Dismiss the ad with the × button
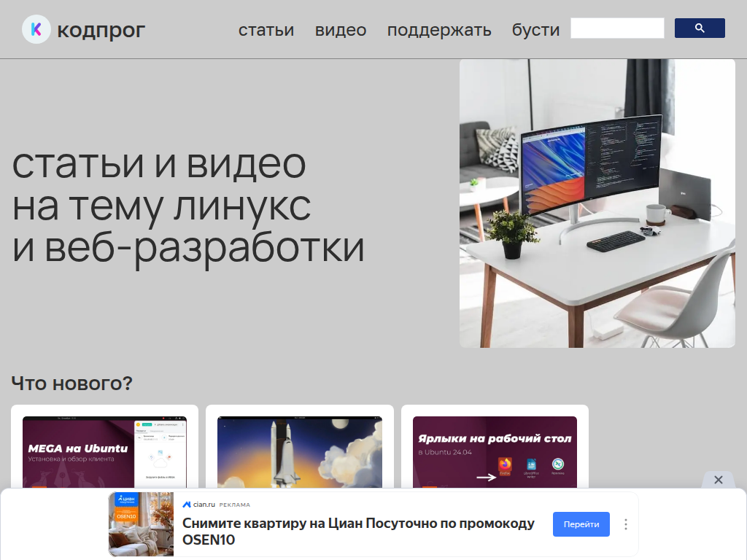This screenshot has height=560, width=747. 718,481
